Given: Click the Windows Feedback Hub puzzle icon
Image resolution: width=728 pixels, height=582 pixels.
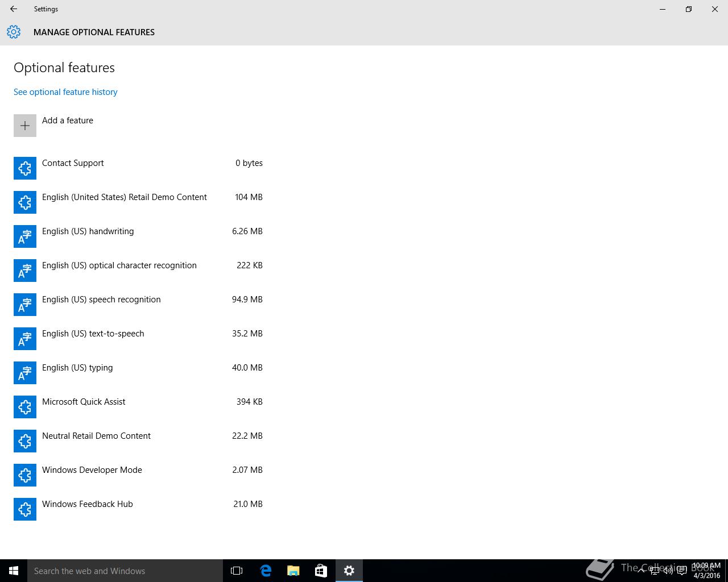Looking at the screenshot, I should point(25,509).
